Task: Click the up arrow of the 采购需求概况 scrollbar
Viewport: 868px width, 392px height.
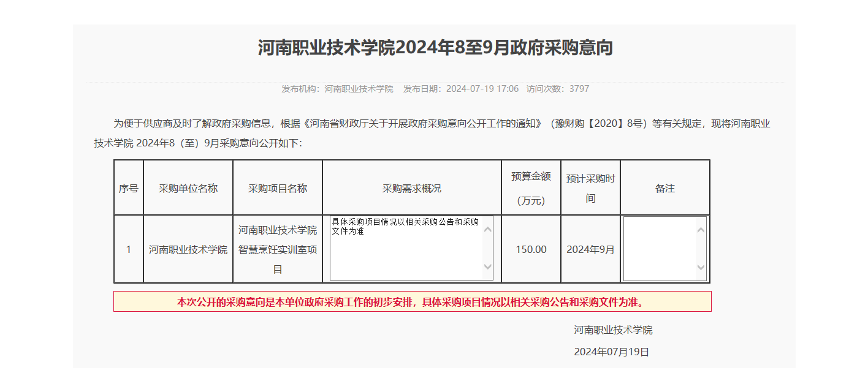Action: pyautogui.click(x=488, y=230)
